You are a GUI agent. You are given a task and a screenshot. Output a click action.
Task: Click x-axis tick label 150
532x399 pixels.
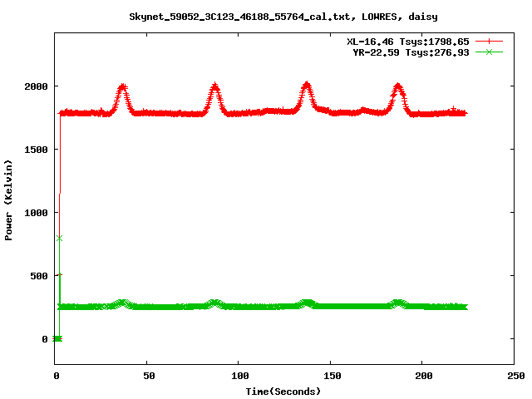click(x=332, y=376)
